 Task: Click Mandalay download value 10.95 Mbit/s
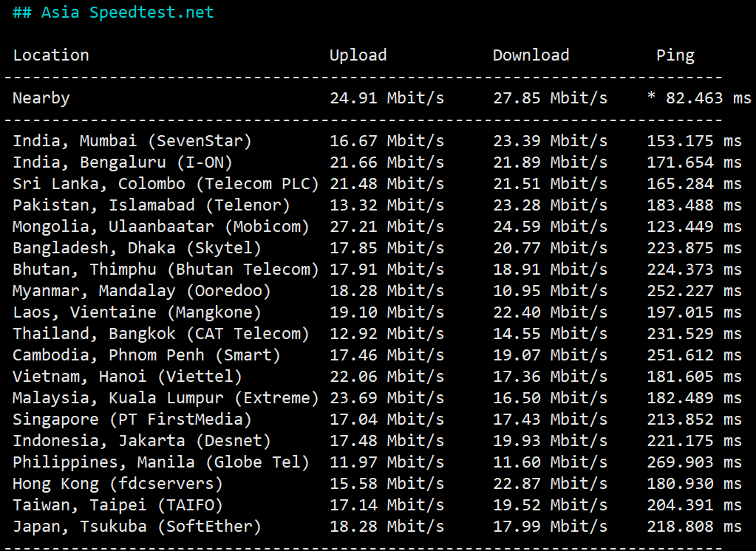(x=550, y=291)
